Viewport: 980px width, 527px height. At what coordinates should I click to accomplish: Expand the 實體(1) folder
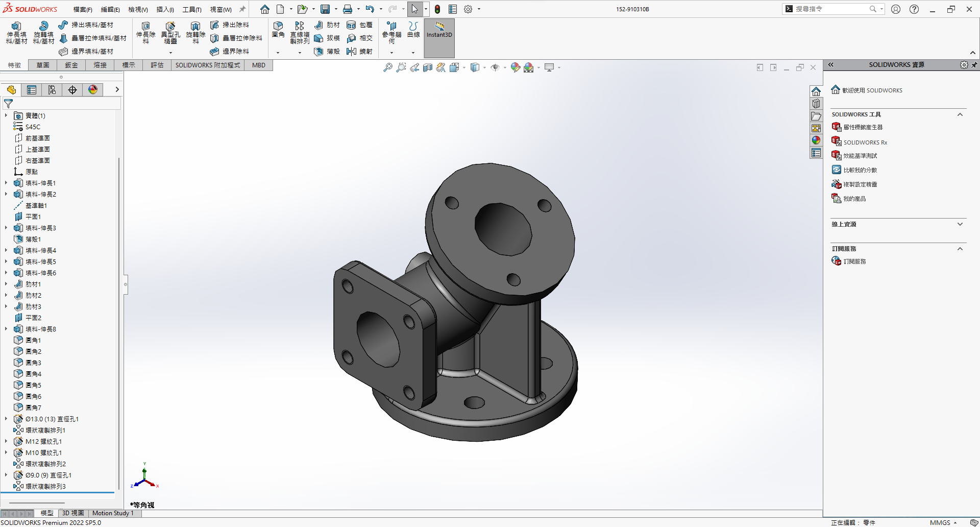click(6, 115)
